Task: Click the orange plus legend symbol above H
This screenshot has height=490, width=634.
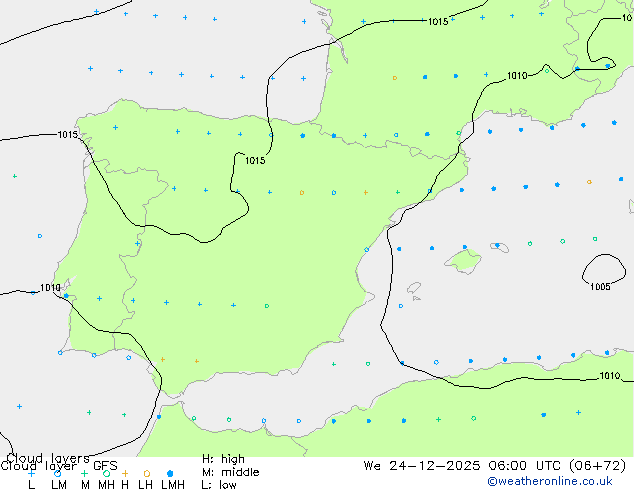Action: (125, 473)
